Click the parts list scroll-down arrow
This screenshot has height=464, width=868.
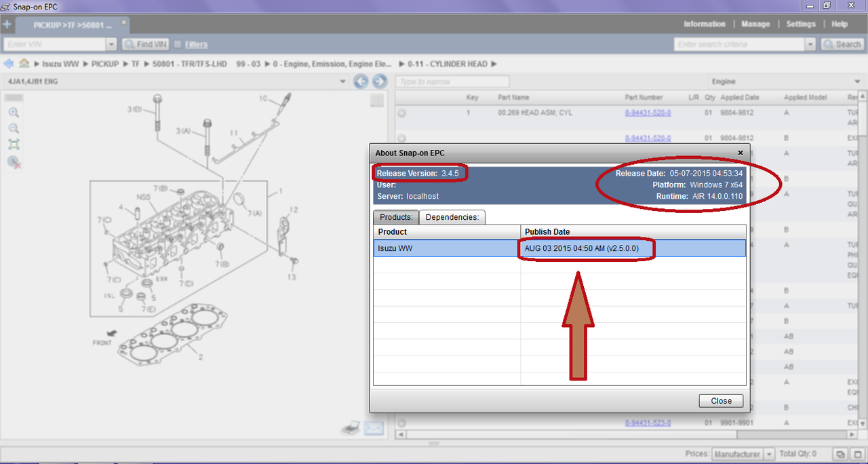tap(863, 425)
